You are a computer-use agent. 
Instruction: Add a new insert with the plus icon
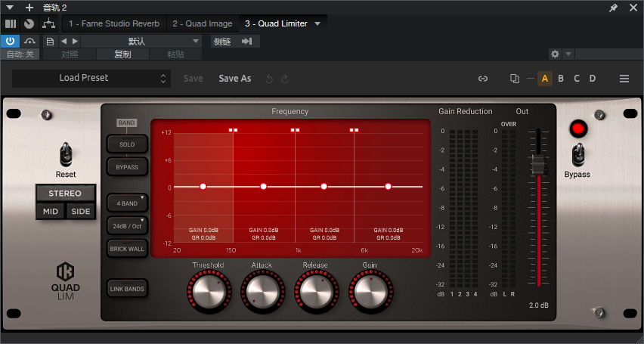point(29,8)
